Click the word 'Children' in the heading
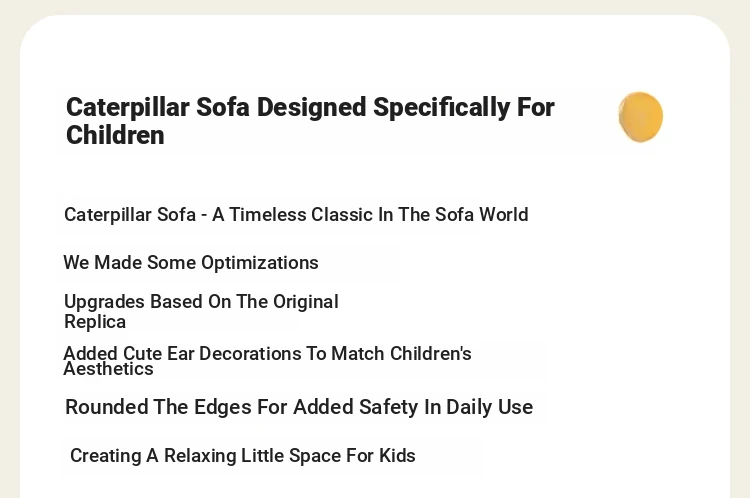Screen dimensions: 750x498 click(115, 135)
